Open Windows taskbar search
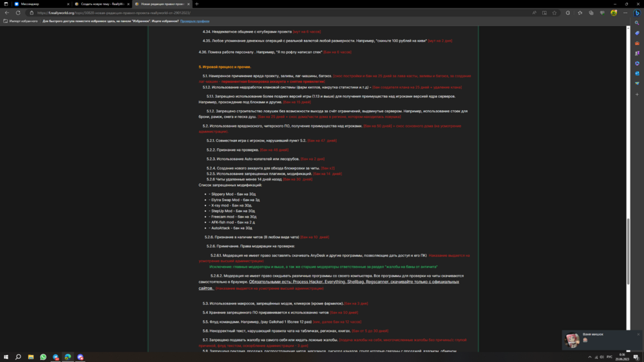 (18, 357)
